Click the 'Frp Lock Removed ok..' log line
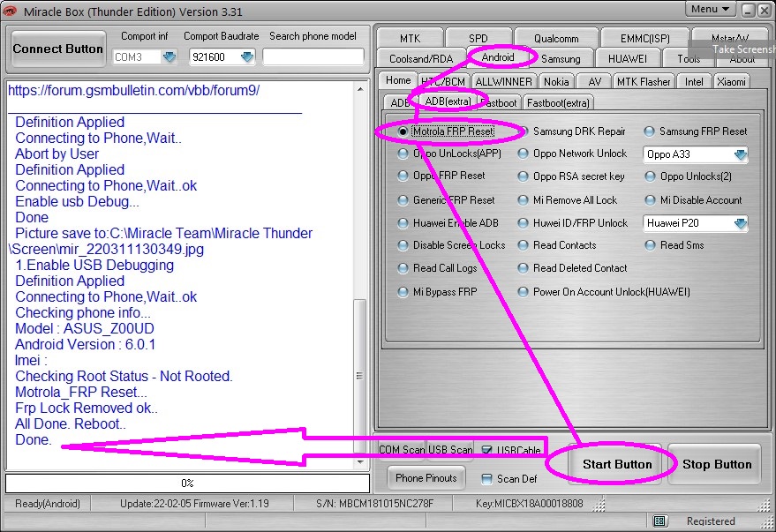This screenshot has height=532, width=776. [x=87, y=408]
